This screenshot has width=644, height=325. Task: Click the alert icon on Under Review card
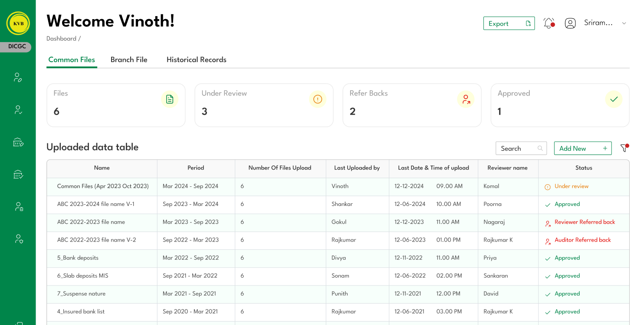pyautogui.click(x=318, y=99)
